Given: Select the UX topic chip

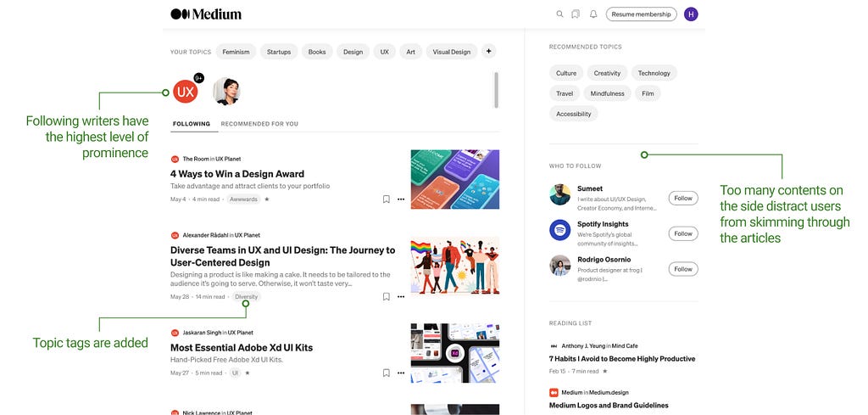Looking at the screenshot, I should [385, 52].
